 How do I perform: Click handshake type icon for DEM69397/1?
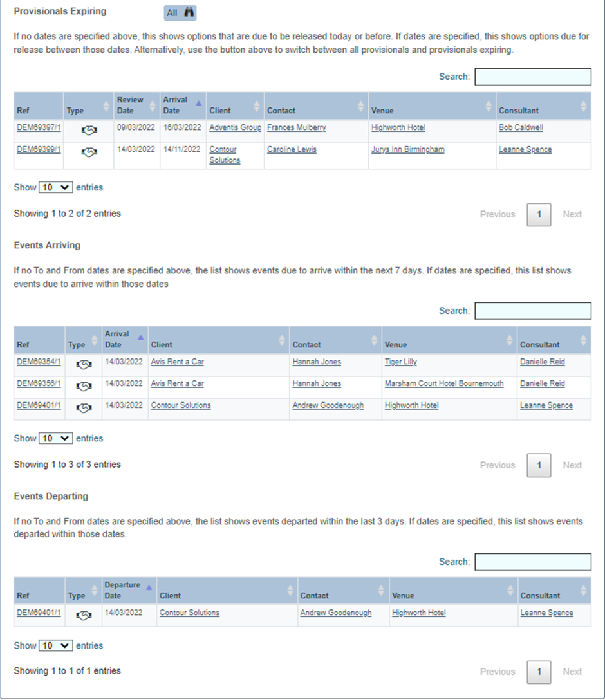pos(89,131)
